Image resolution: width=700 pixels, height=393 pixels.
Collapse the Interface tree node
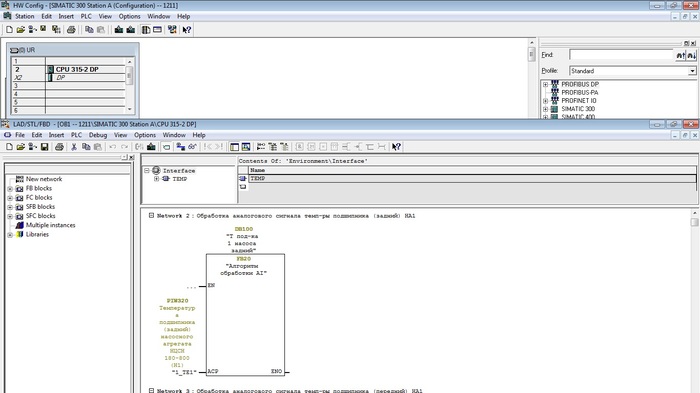[x=146, y=171]
